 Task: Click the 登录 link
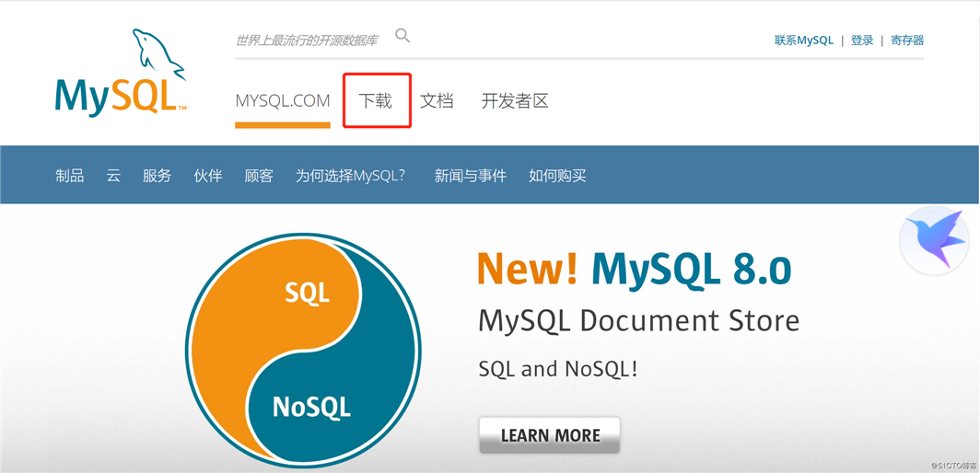[862, 40]
